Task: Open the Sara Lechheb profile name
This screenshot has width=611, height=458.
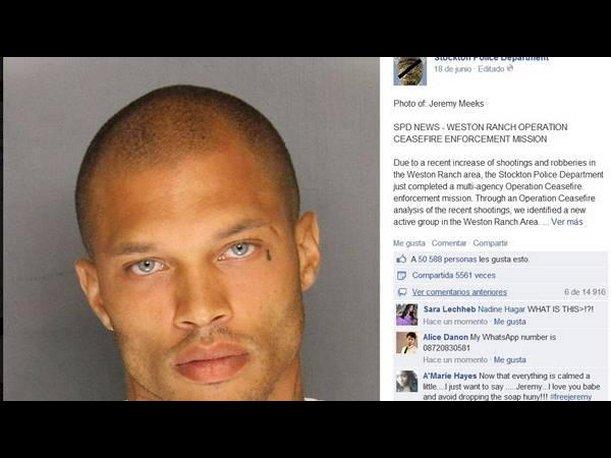Action: tap(449, 309)
